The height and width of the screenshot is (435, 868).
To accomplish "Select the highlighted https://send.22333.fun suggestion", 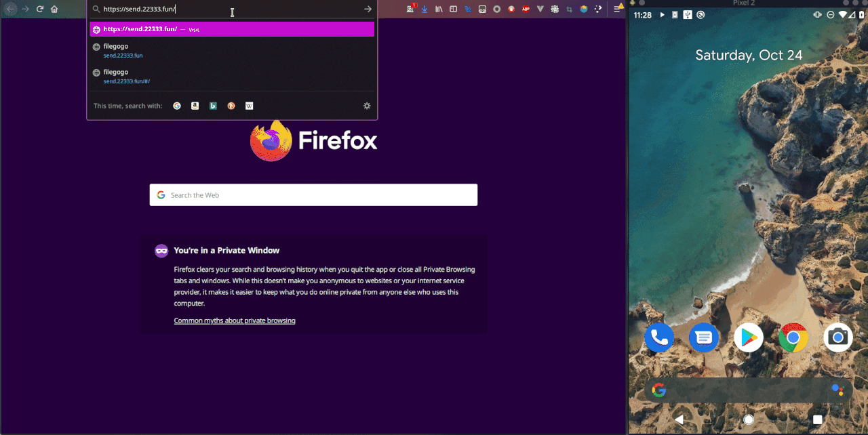I will (x=232, y=29).
